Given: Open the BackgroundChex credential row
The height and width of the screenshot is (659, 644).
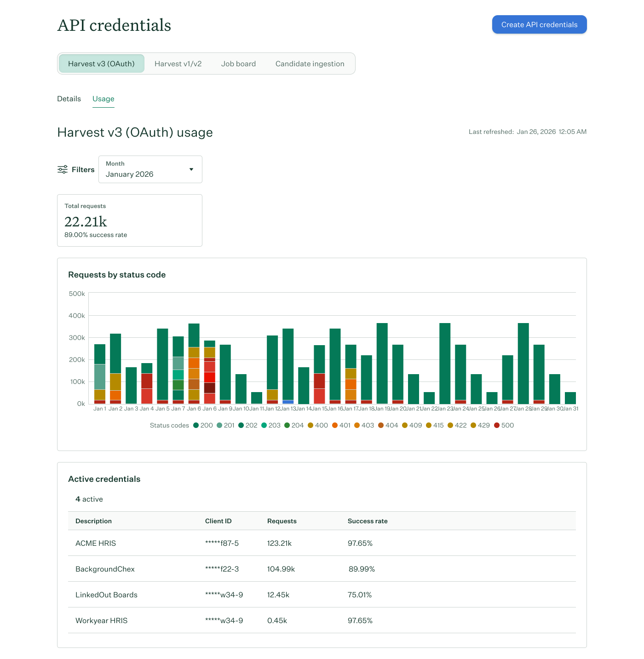Looking at the screenshot, I should point(105,569).
